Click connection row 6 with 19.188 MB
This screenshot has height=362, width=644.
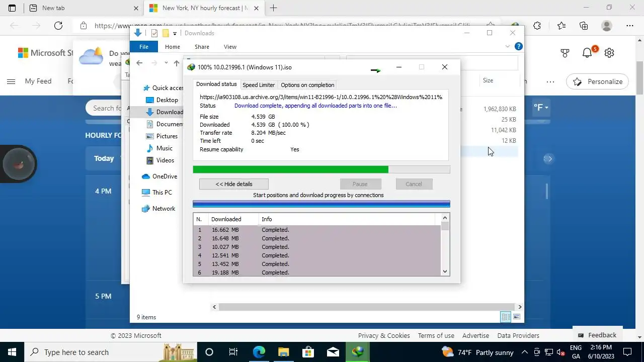pos(317,272)
